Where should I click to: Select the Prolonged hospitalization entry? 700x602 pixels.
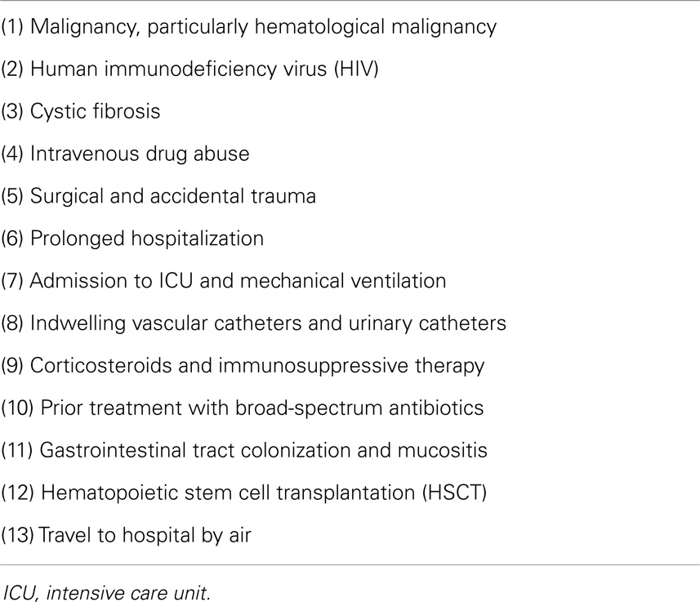[132, 239]
